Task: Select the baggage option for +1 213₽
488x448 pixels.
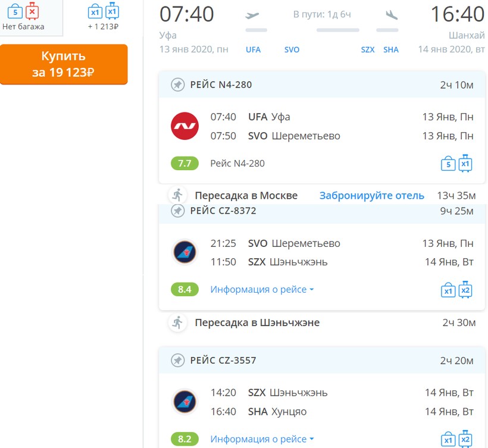Action: tap(103, 17)
